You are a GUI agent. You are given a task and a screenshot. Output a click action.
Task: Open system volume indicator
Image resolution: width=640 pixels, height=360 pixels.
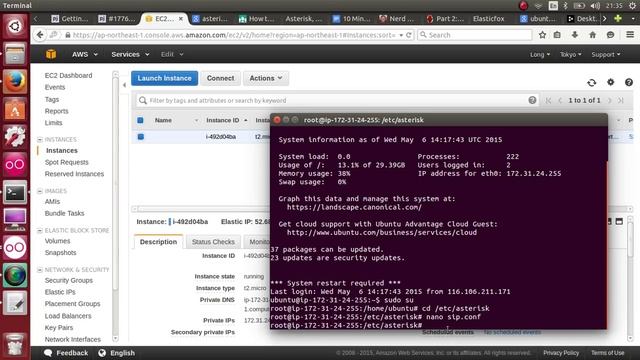[x=595, y=5]
